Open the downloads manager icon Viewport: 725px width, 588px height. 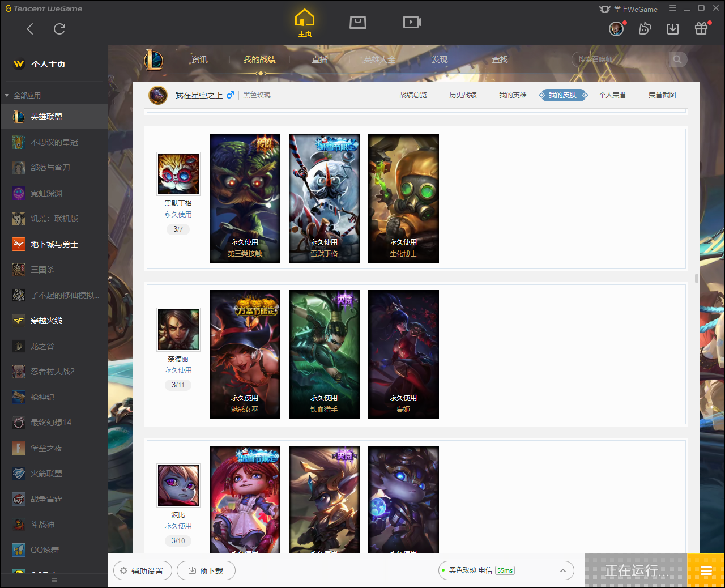pos(673,29)
